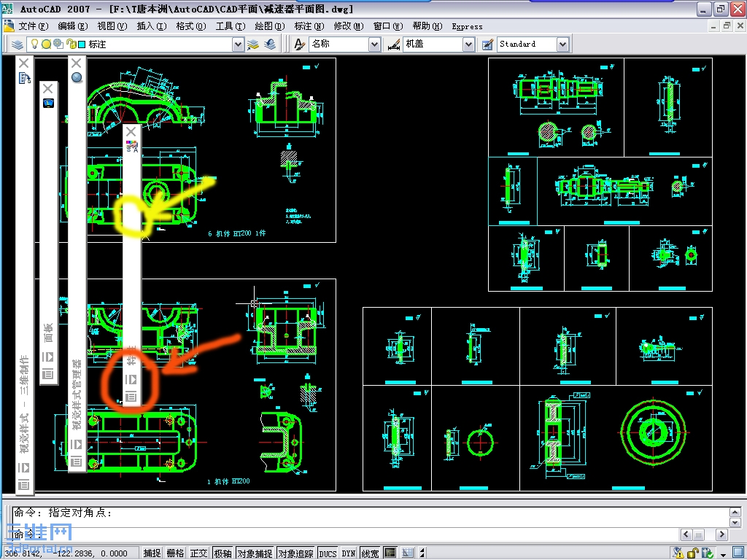Click the Clean Screen icon in status bar
This screenshot has height=560, width=747.
click(x=738, y=553)
